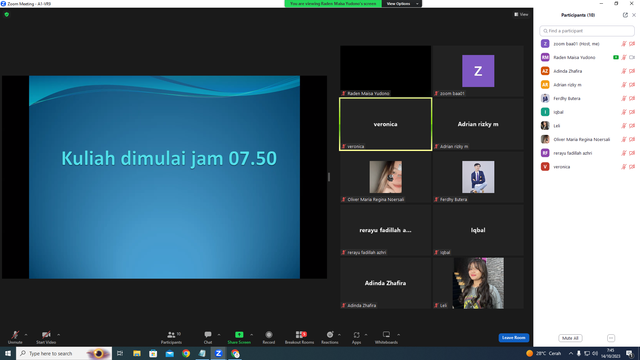The height and width of the screenshot is (360, 640).
Task: Open Whiteboards
Action: (x=386, y=337)
